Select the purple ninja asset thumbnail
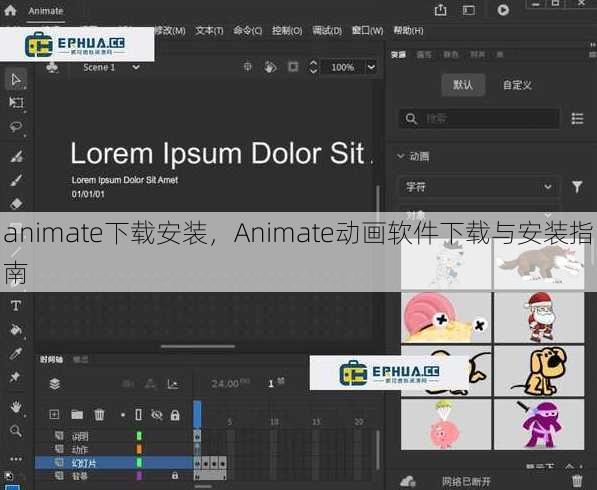The width and height of the screenshot is (597, 490). pyautogui.click(x=539, y=424)
